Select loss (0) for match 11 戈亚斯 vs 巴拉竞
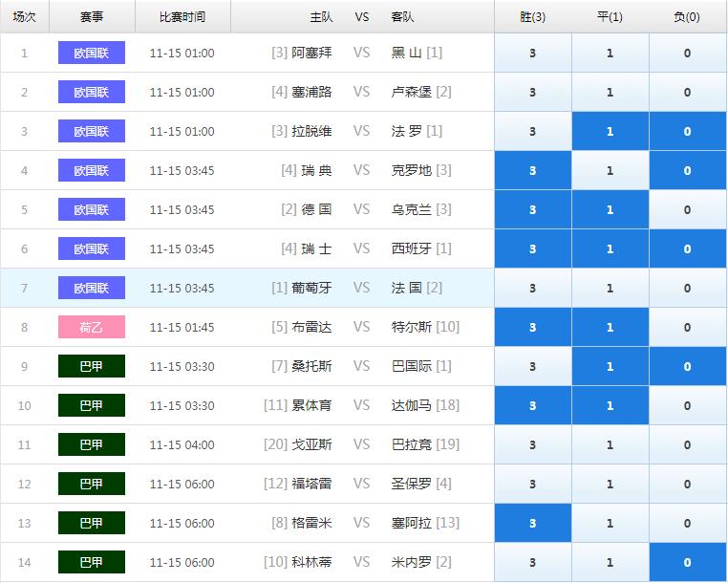728x583 pixels. pyautogui.click(x=688, y=444)
